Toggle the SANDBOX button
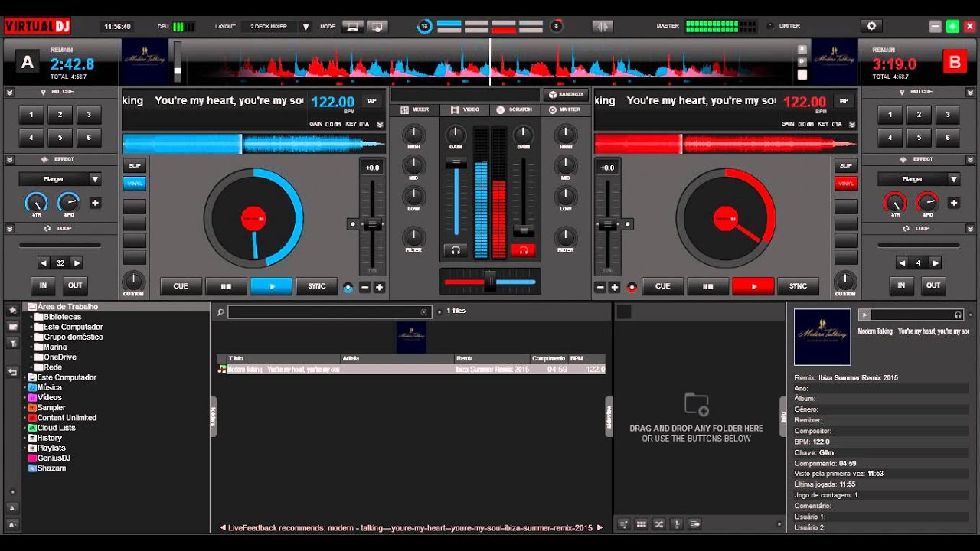 (x=565, y=94)
